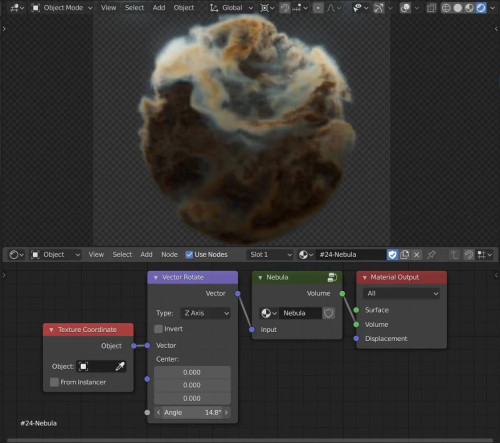
Task: Click the first Center value 0.000
Action: pos(192,373)
